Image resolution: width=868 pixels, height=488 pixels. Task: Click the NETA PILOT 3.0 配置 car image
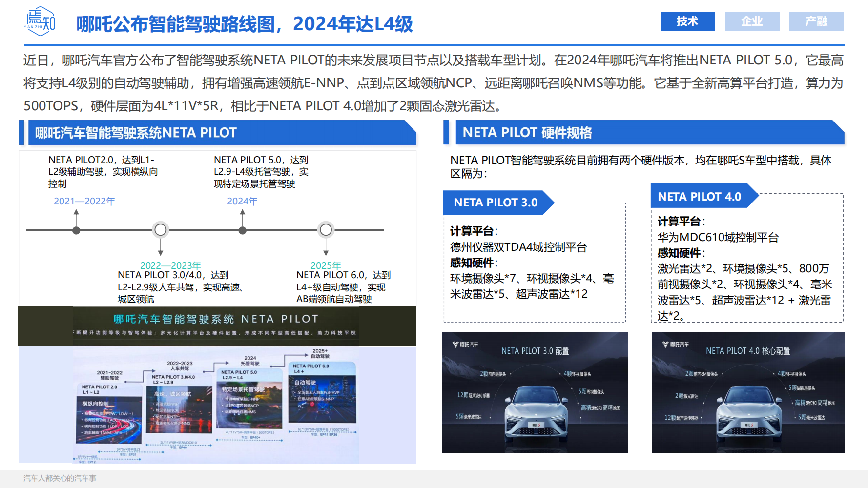pyautogui.click(x=535, y=392)
